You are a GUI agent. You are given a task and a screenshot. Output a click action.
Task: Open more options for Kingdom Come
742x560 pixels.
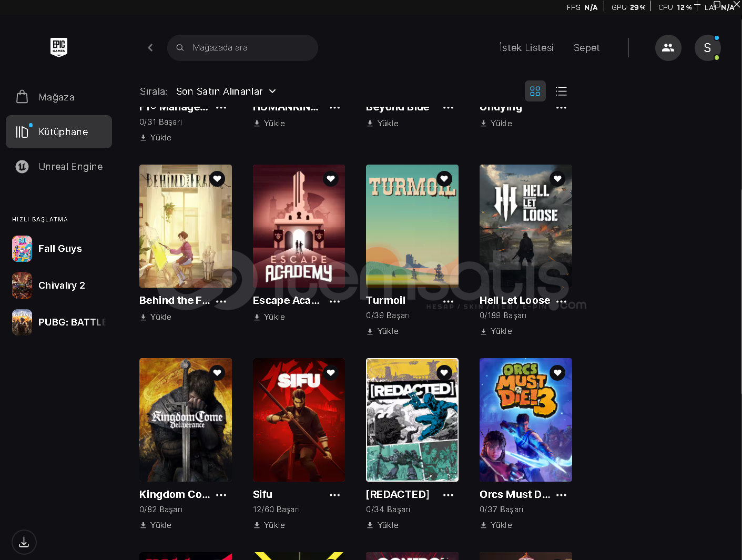coord(221,495)
